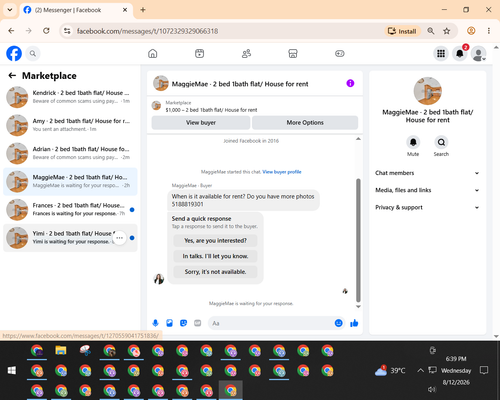Go back in browser history
This screenshot has width=500, height=400.
(11, 31)
